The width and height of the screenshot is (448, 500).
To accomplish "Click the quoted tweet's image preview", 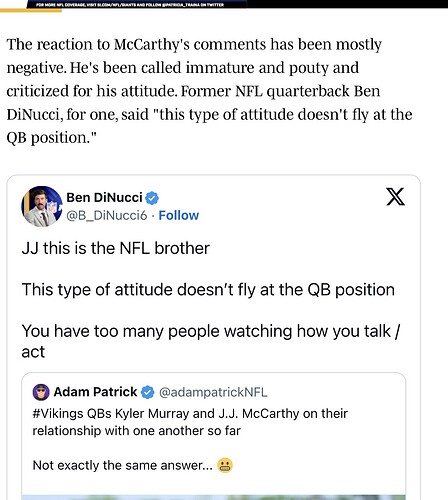I will coord(214,497).
